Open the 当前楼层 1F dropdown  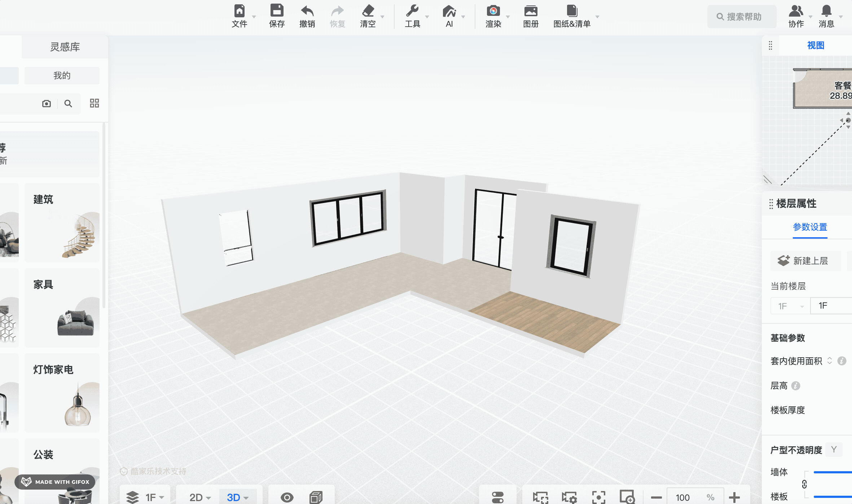point(790,306)
